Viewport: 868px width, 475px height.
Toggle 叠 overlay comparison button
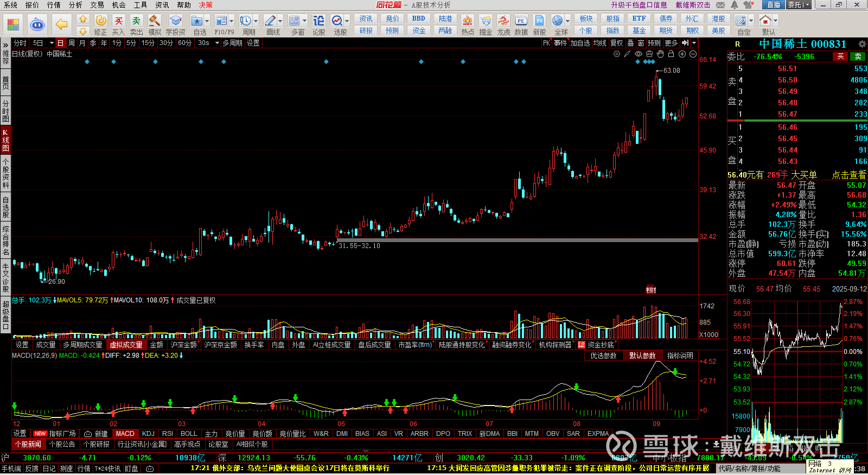pos(630,43)
